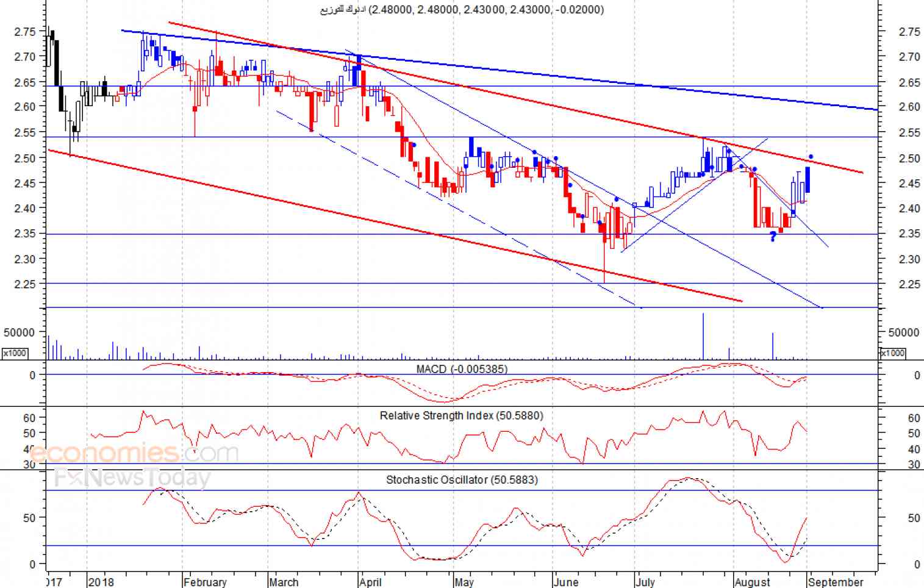Click the July label on time axis
The height and width of the screenshot is (588, 924).
pyautogui.click(x=646, y=582)
